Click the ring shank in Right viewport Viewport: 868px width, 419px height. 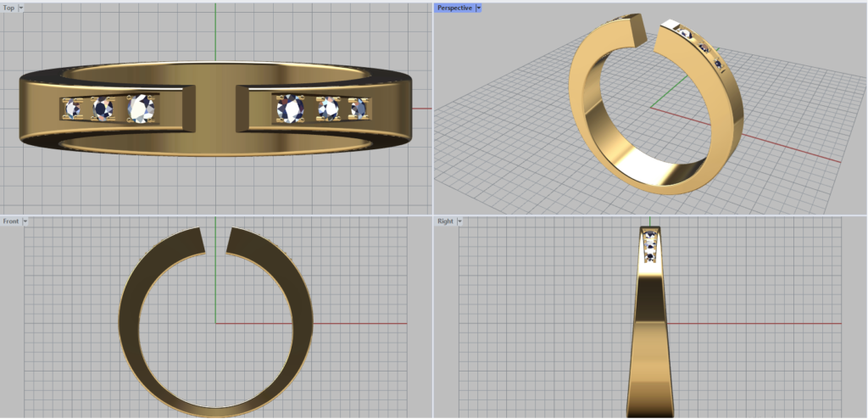coord(649,339)
